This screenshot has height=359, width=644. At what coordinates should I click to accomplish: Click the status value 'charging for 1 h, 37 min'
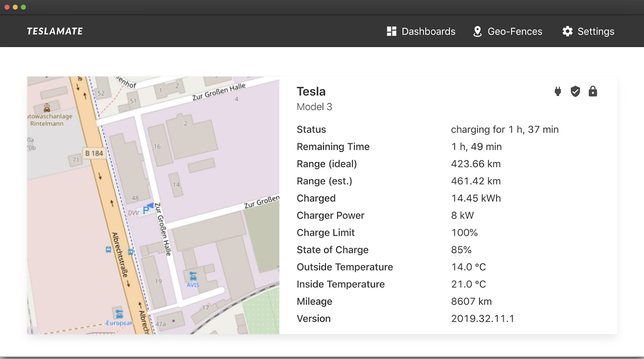tap(505, 130)
